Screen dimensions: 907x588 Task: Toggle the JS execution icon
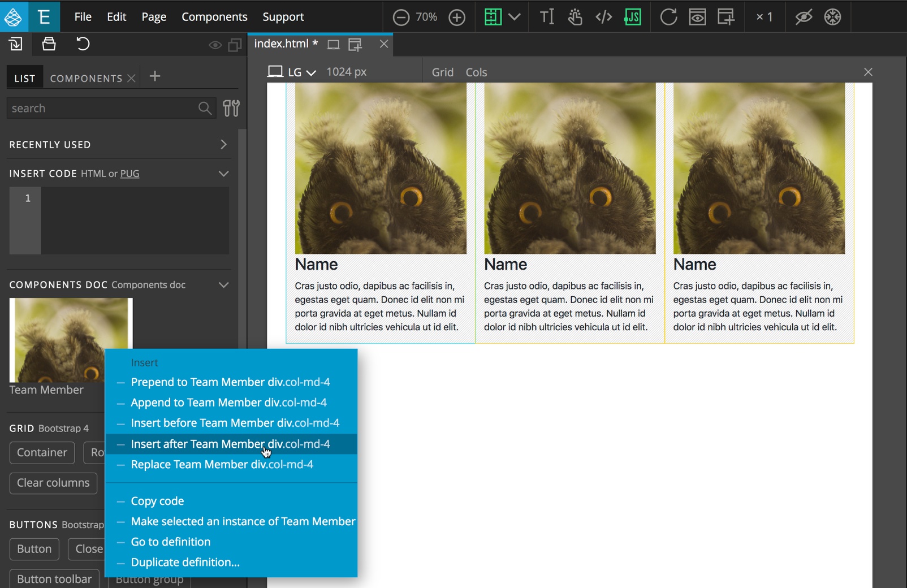[x=633, y=17]
